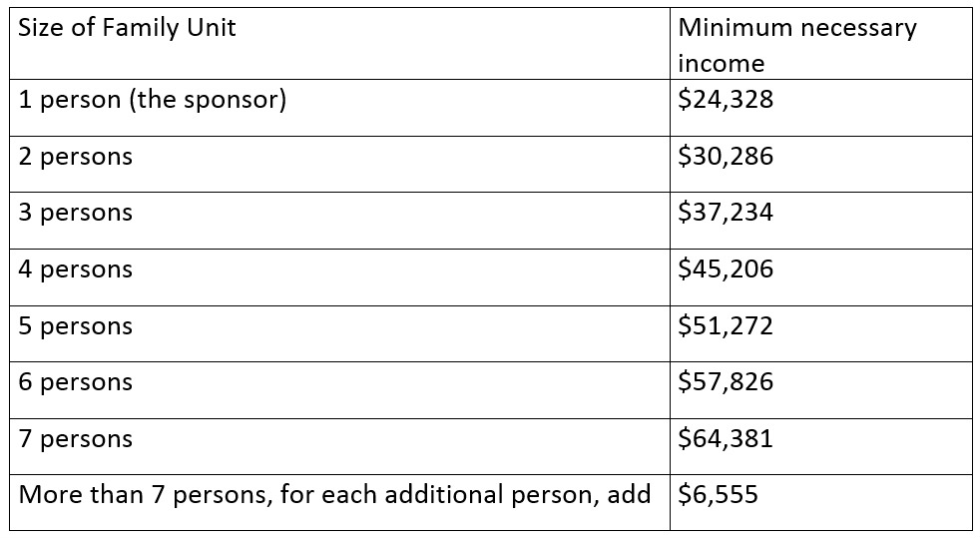
Task: Click the 'Size of Family Unit' header cell
Action: (339, 43)
